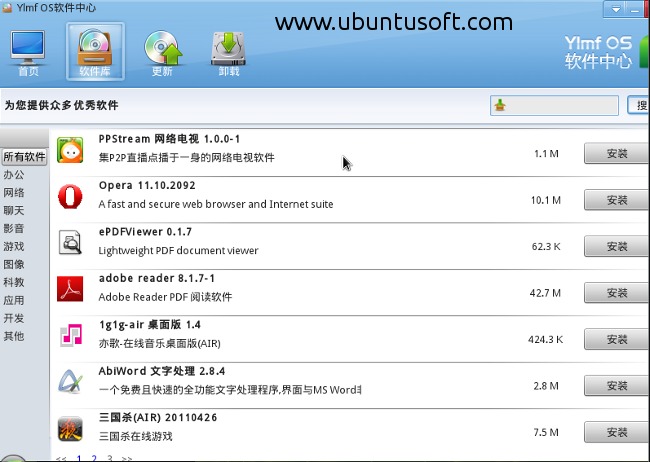Install ePDFViewer 0.1.7
Screen dimensions: 650x462
click(616, 246)
